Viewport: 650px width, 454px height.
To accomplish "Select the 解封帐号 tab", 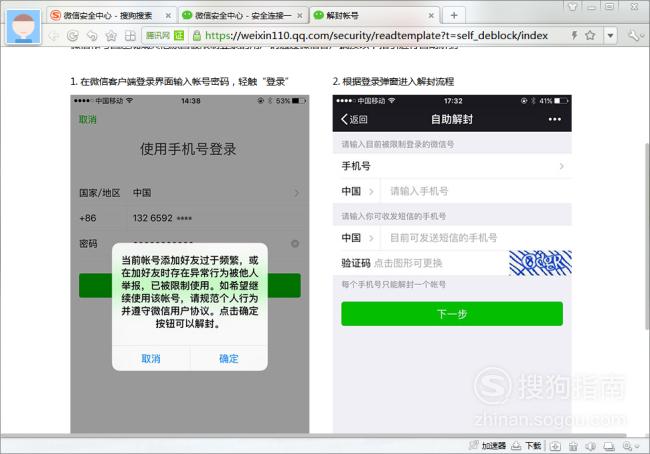I will pos(374,15).
